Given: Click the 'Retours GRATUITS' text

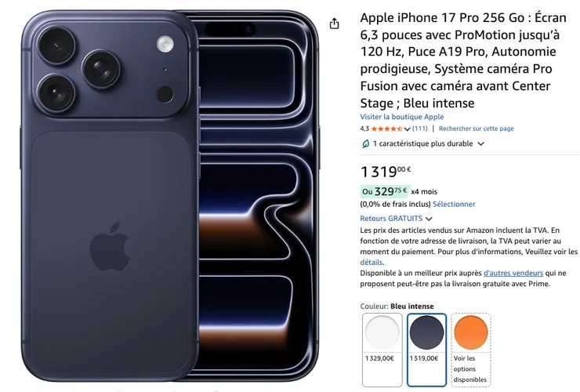Looking at the screenshot, I should [x=391, y=219].
